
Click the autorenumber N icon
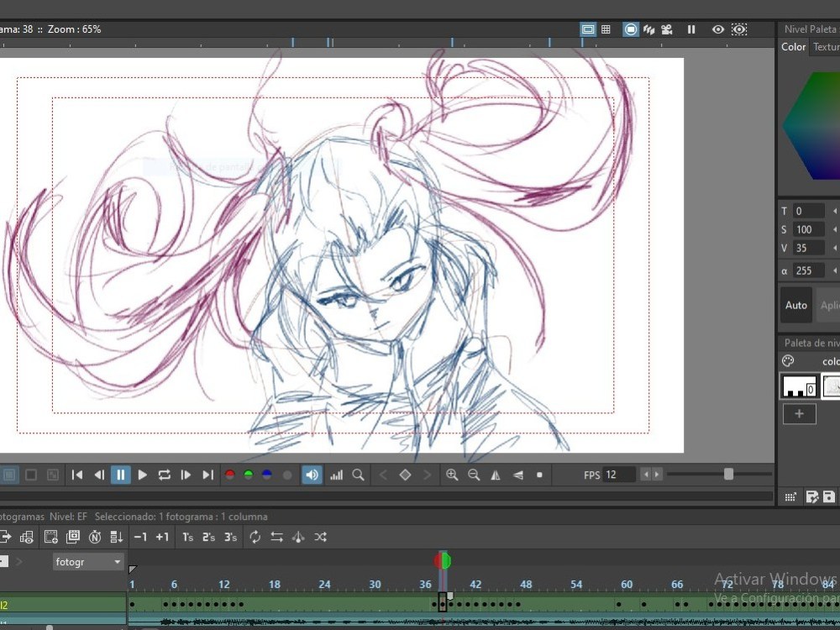[x=95, y=537]
